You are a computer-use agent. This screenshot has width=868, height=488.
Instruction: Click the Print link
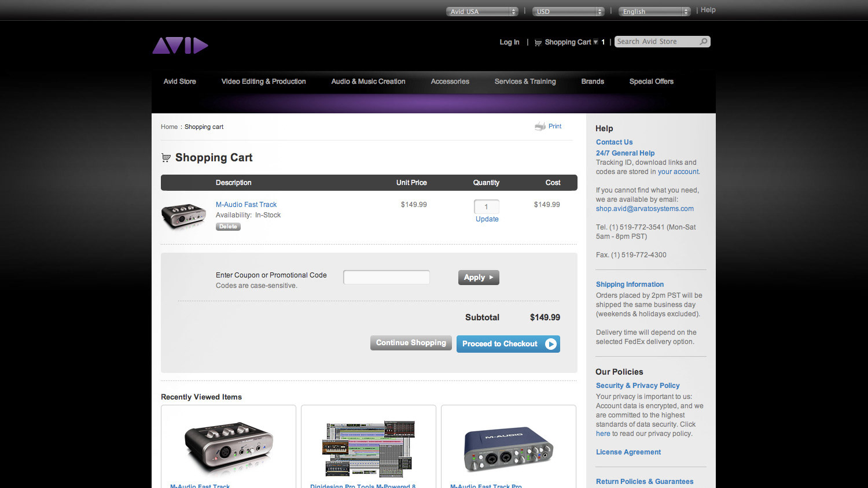coord(555,126)
